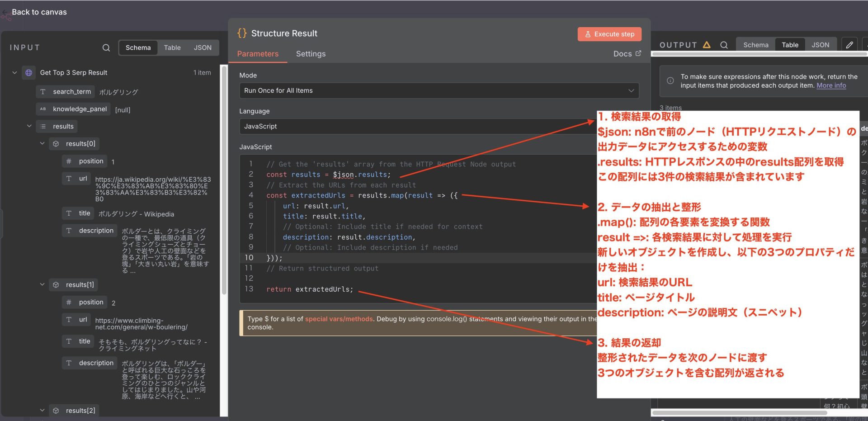Click the INPUT panel vertical scrollbar
This screenshot has height=421, width=868.
(x=224, y=181)
